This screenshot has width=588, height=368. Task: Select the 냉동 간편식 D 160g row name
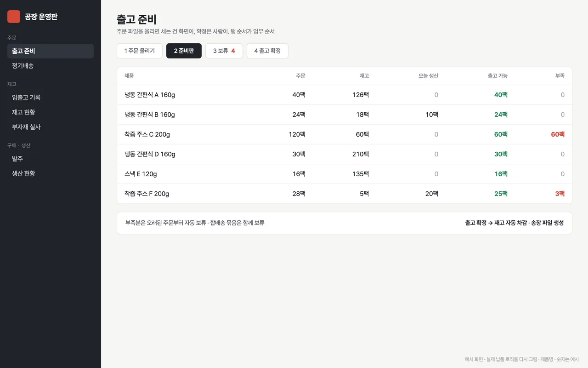[150, 154]
